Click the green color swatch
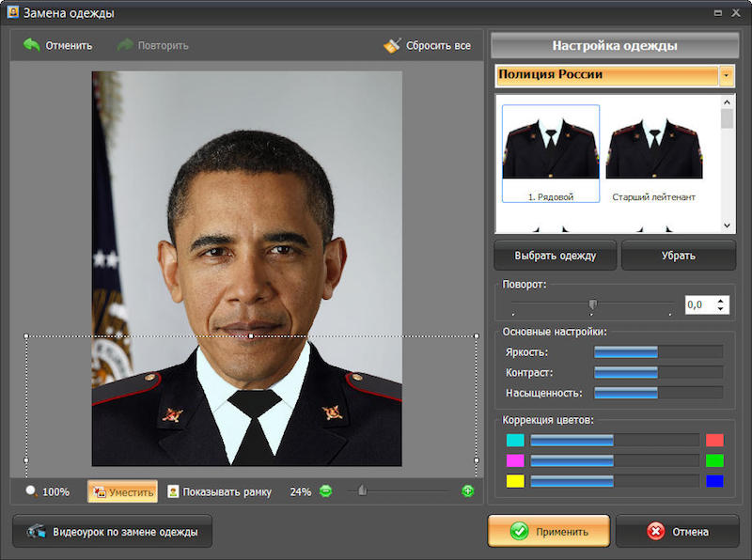The width and height of the screenshot is (752, 560). pyautogui.click(x=714, y=460)
